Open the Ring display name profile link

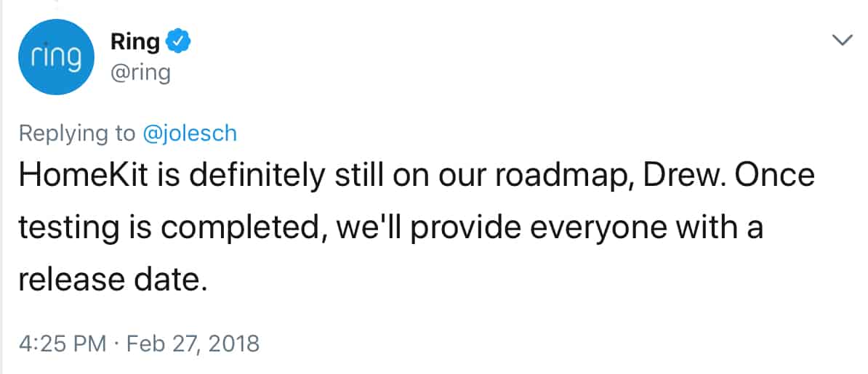(x=134, y=42)
